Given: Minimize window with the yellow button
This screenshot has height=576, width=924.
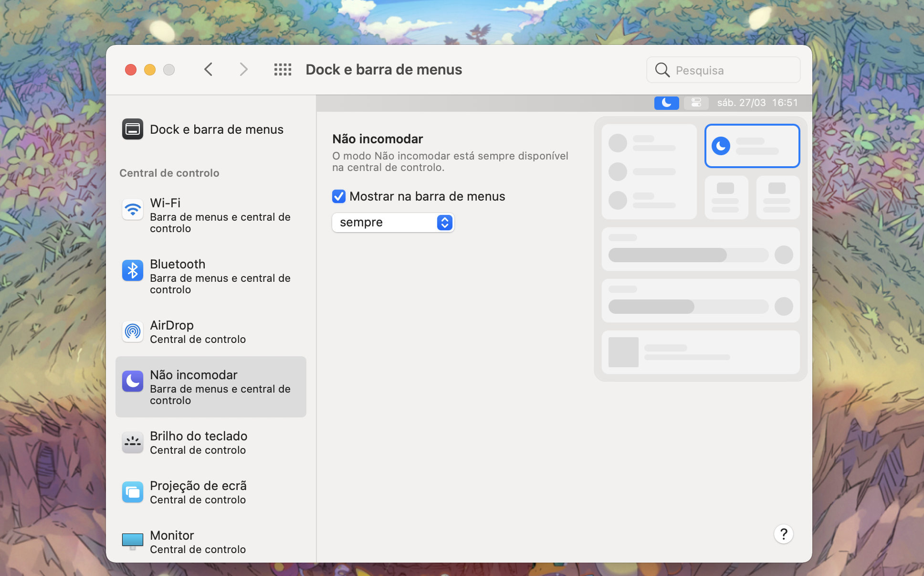Looking at the screenshot, I should (x=150, y=70).
